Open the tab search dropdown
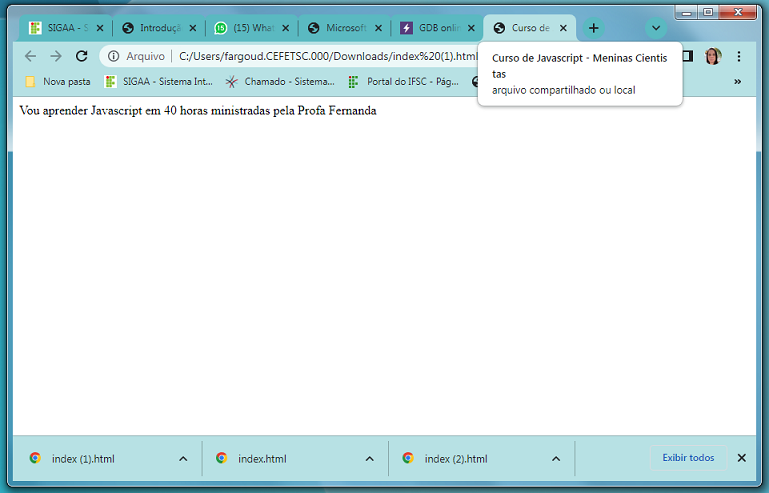Image resolution: width=769 pixels, height=493 pixels. pyautogui.click(x=656, y=28)
